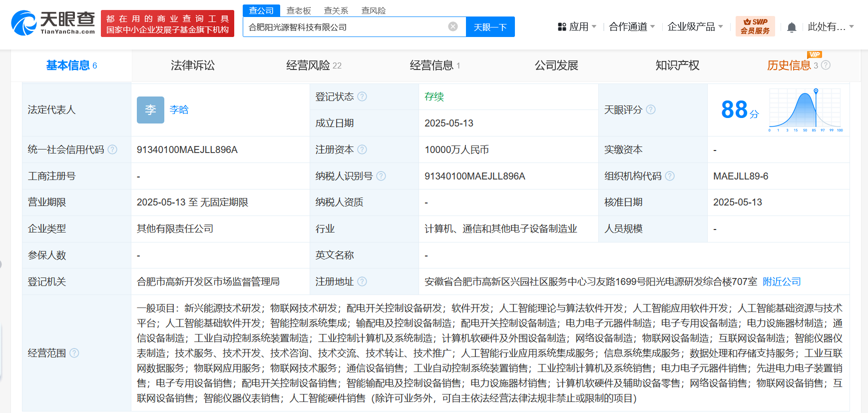Click help icon beside 经营范围
868x413 pixels.
tap(74, 353)
